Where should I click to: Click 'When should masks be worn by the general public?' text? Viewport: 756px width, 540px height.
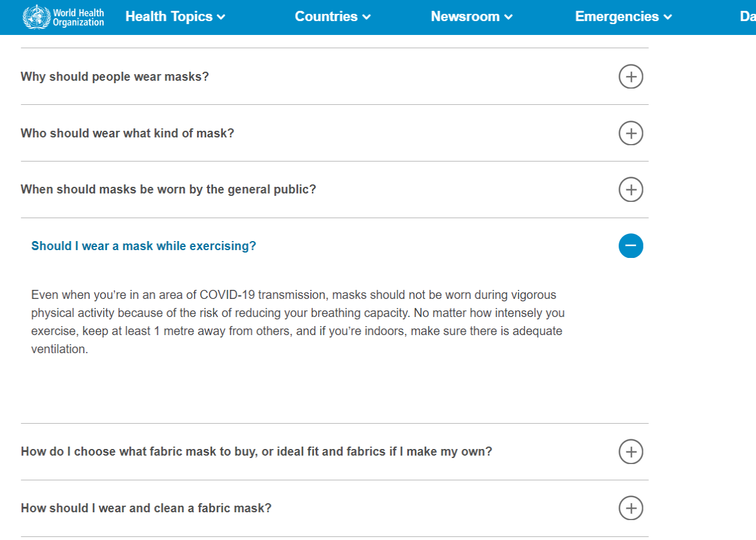coord(168,189)
